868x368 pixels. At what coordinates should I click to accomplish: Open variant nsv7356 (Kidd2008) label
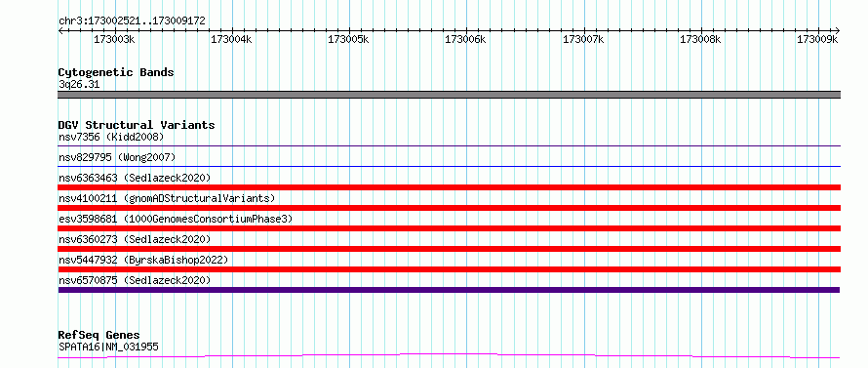(x=111, y=137)
